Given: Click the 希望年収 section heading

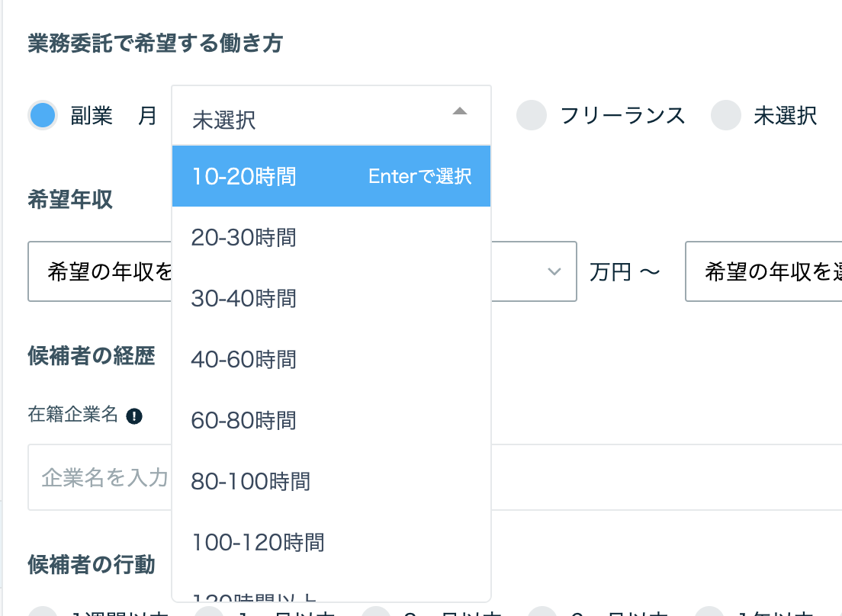Looking at the screenshot, I should pyautogui.click(x=70, y=200).
